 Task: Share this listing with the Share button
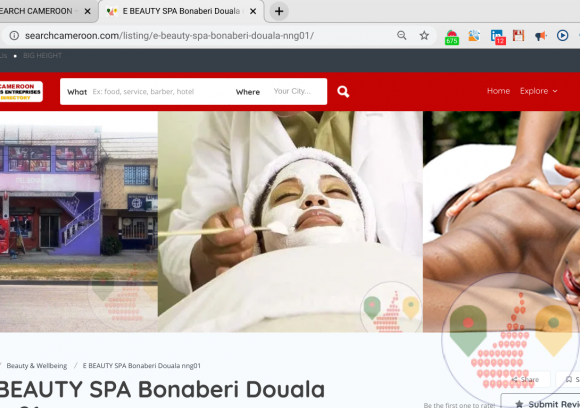[526, 380]
